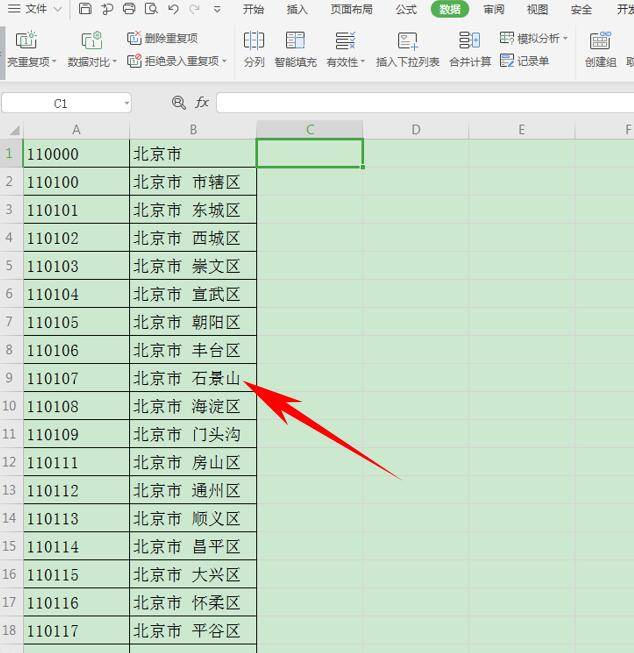Switch to the 开始 tab
Screen dimensions: 634x653
[253, 9]
